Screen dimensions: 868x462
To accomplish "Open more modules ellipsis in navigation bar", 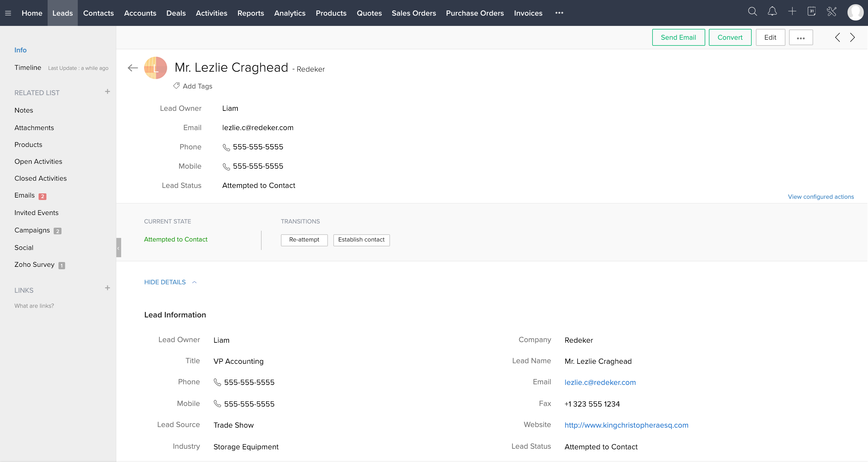I will [559, 13].
